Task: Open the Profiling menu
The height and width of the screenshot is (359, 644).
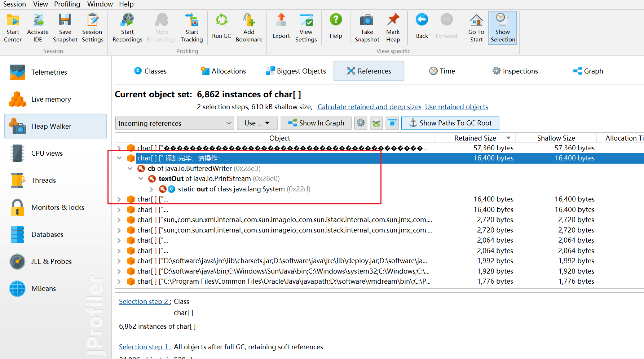Action: point(67,4)
